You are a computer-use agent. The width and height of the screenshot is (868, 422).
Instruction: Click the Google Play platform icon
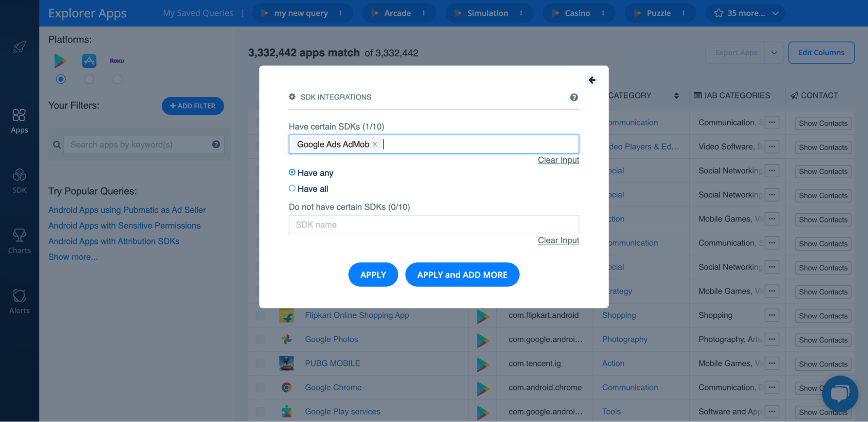pos(60,61)
